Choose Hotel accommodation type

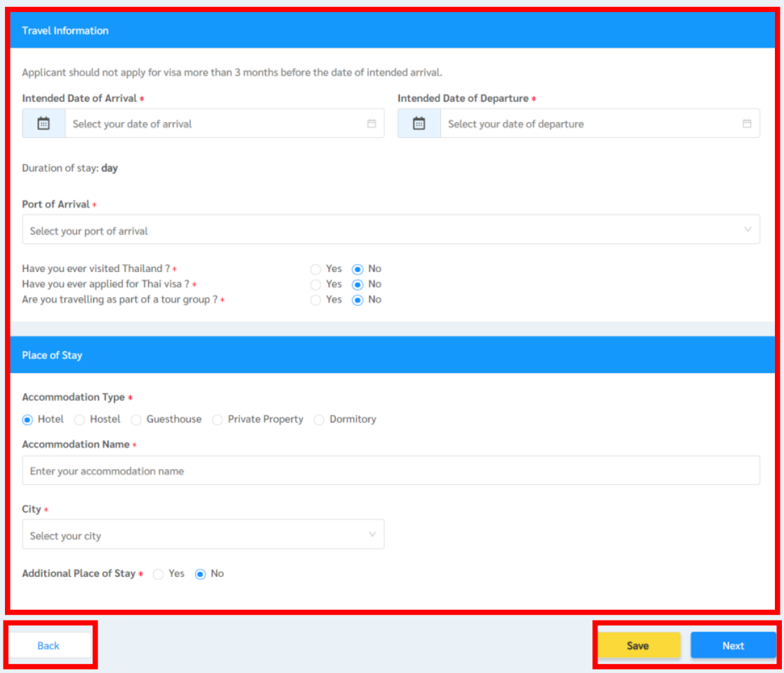(27, 420)
